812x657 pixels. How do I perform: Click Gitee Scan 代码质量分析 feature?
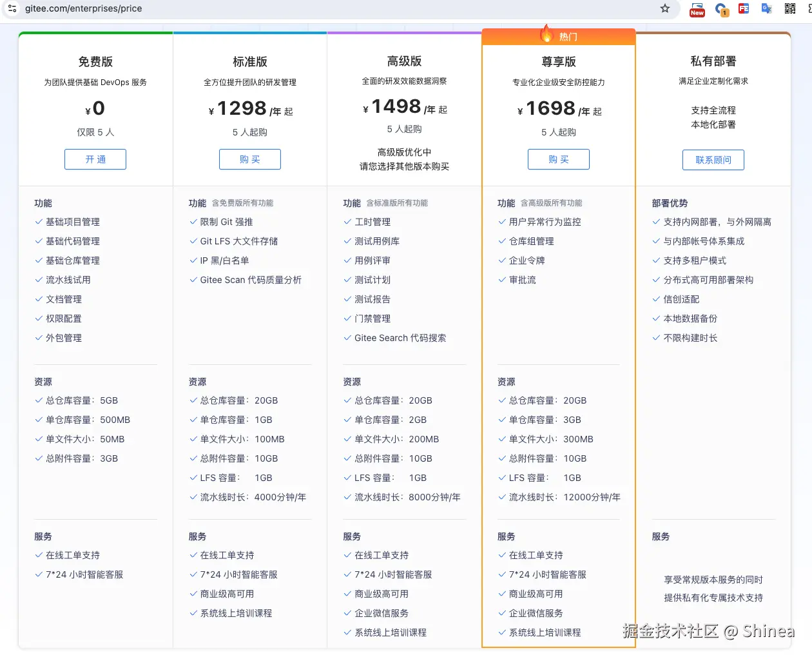(251, 280)
